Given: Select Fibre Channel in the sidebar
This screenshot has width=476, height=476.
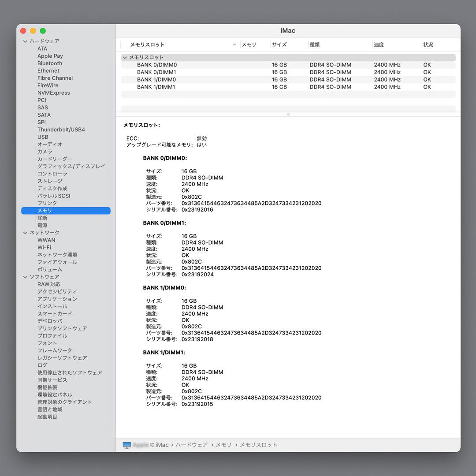Looking at the screenshot, I should point(55,78).
